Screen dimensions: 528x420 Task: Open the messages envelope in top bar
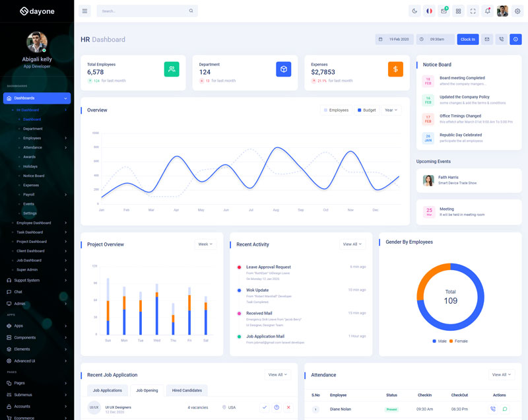pos(444,11)
